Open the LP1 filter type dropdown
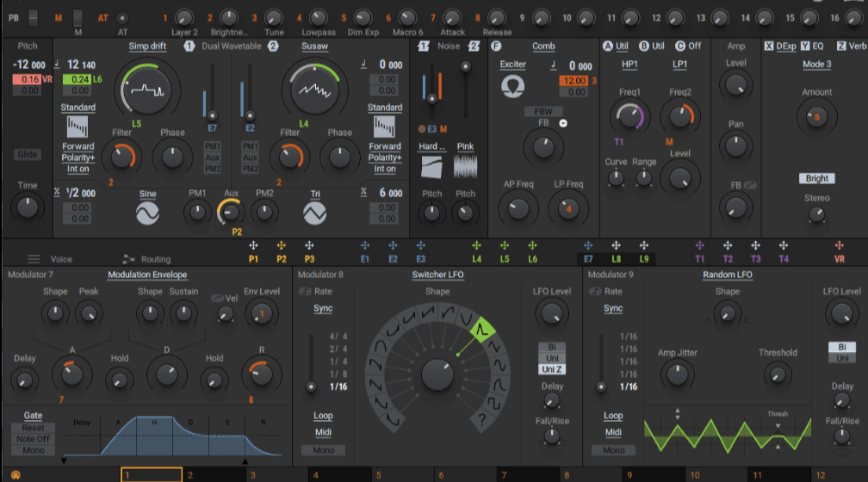This screenshot has height=482, width=868. point(679,65)
